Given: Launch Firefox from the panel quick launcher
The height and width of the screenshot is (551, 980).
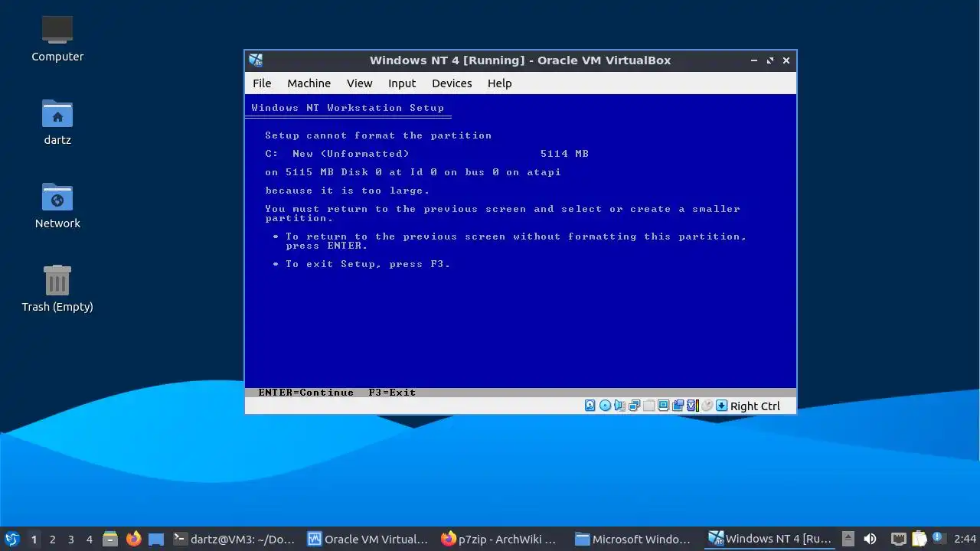Looking at the screenshot, I should point(133,539).
